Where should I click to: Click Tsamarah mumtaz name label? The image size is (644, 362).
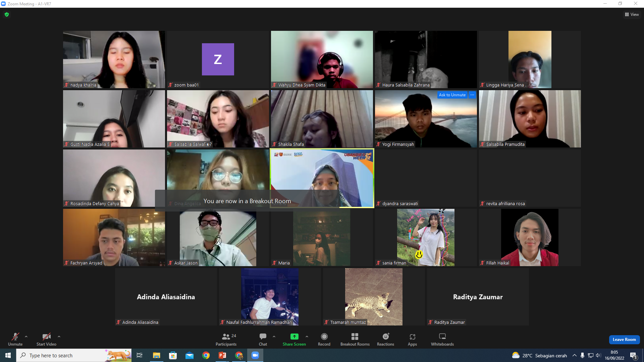(348, 322)
